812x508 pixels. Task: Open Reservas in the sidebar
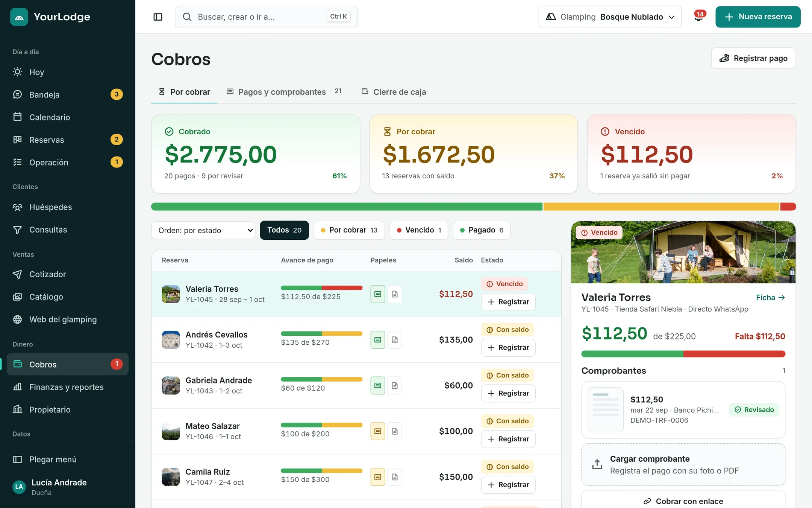click(68, 140)
